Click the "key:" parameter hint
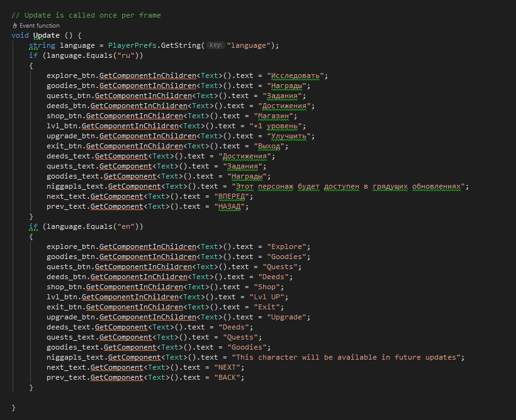Screen dimensions: 516x420 [216, 45]
